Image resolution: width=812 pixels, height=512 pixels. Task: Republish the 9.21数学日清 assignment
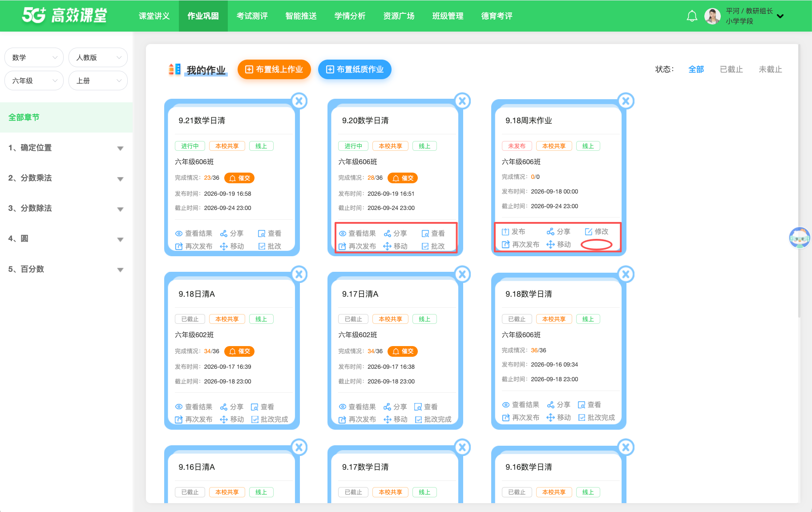point(194,246)
